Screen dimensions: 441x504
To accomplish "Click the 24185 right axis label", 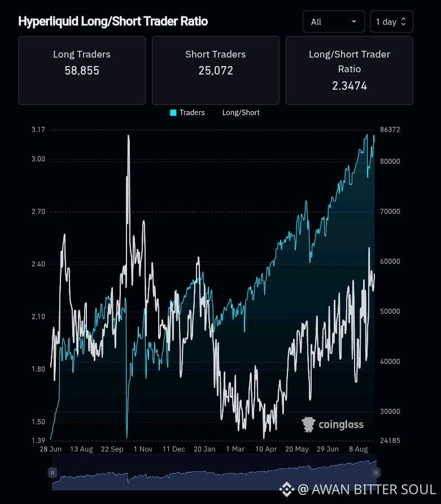I will pyautogui.click(x=390, y=441).
